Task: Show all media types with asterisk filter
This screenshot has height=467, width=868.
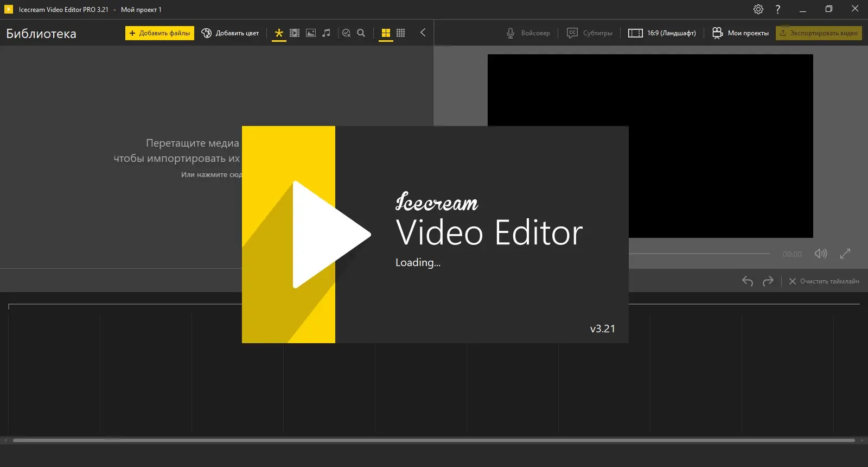Action: [x=279, y=33]
